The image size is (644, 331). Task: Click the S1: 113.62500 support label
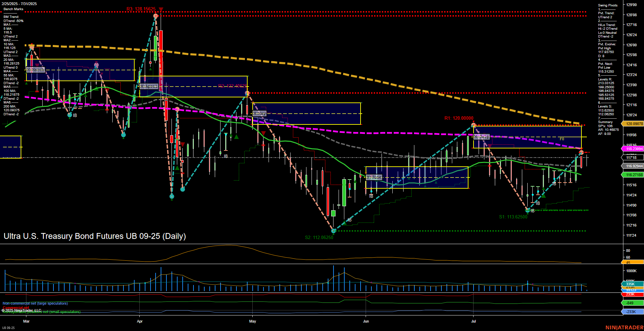point(513,217)
